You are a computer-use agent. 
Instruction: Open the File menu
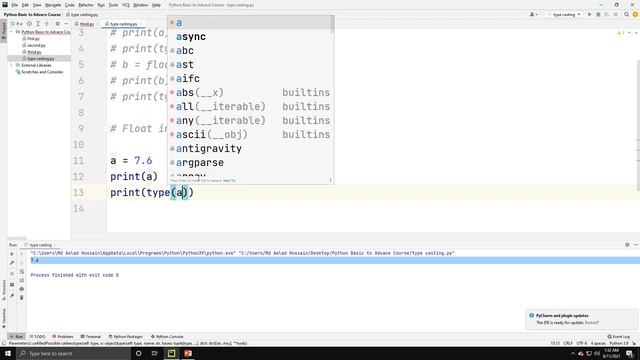(x=15, y=5)
